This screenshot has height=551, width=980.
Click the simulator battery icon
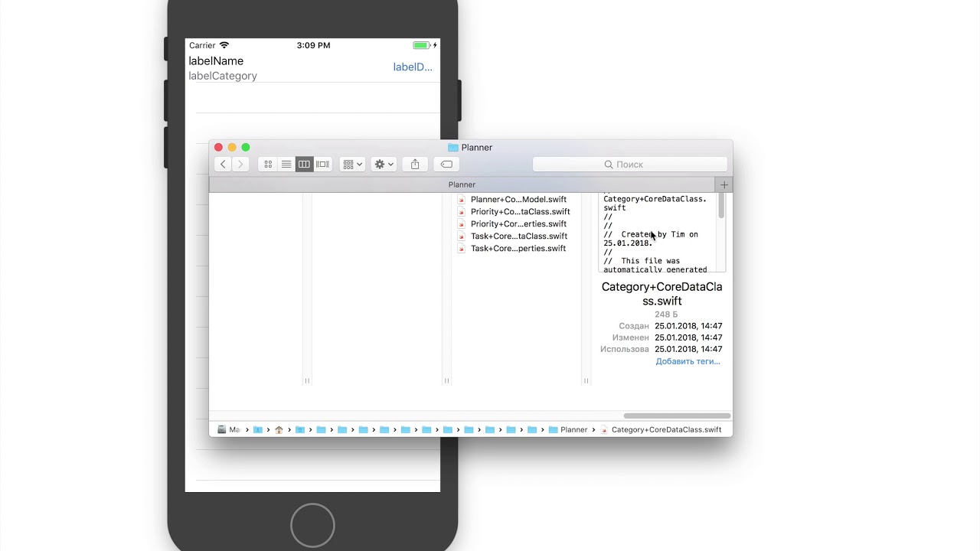[x=423, y=45]
